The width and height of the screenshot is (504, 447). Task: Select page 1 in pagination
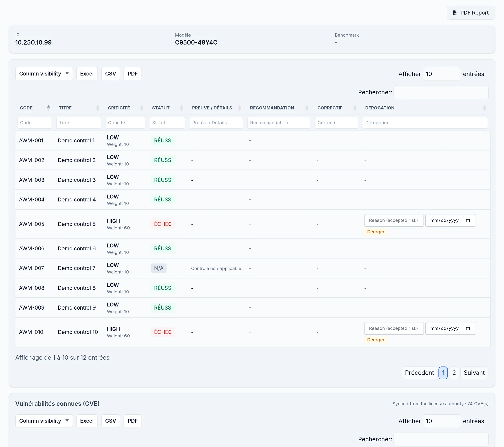click(443, 373)
